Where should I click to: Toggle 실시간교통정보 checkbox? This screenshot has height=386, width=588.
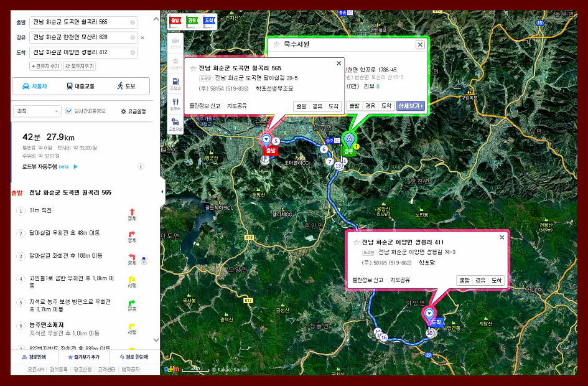tap(68, 111)
